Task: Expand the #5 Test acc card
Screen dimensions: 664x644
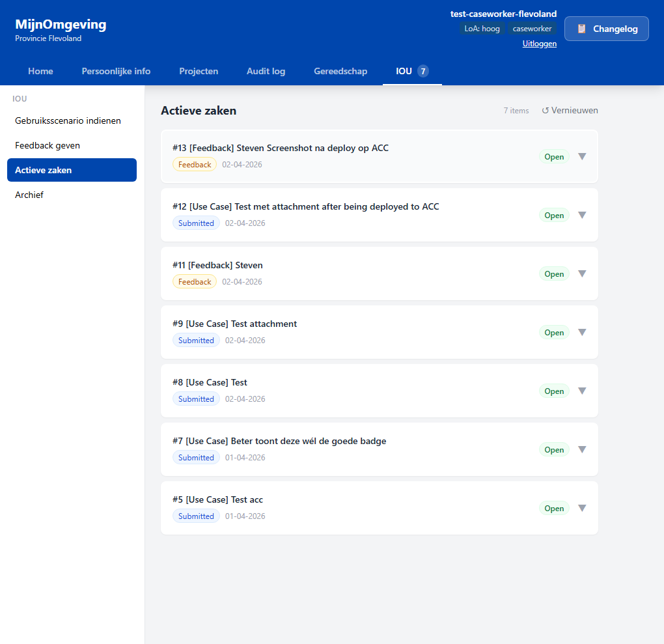Action: point(581,508)
